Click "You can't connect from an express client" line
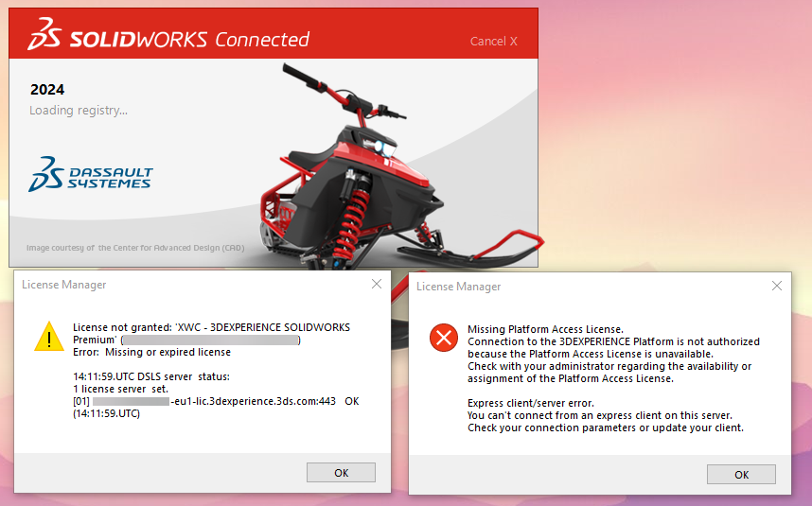Viewport: 812px width, 506px height. click(x=600, y=415)
